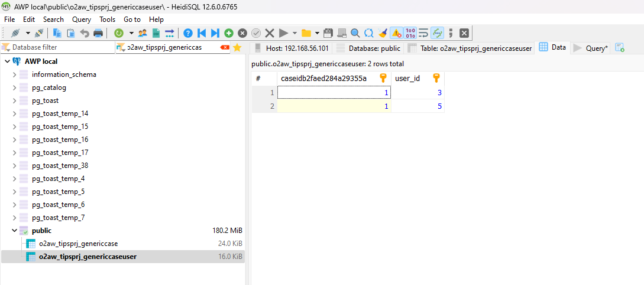
Task: Clear the table filter with red X
Action: (224, 47)
